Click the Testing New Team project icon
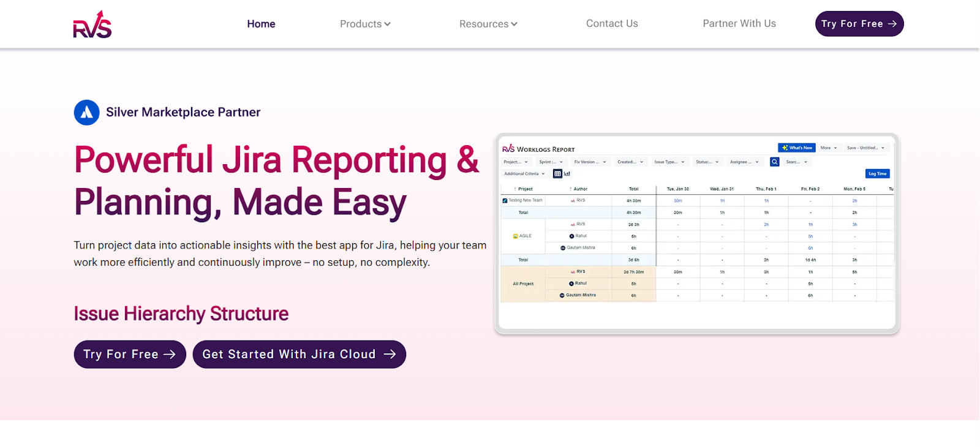980x447 pixels. click(x=505, y=200)
